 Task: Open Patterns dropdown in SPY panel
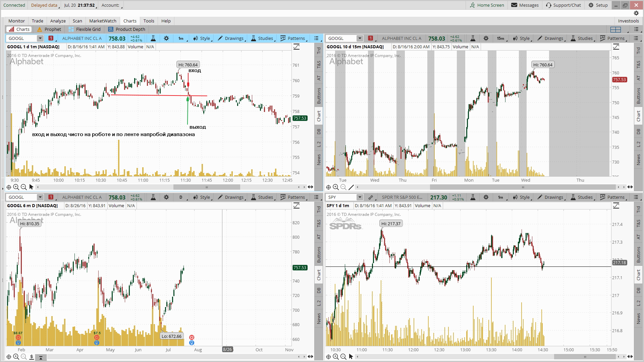(613, 197)
